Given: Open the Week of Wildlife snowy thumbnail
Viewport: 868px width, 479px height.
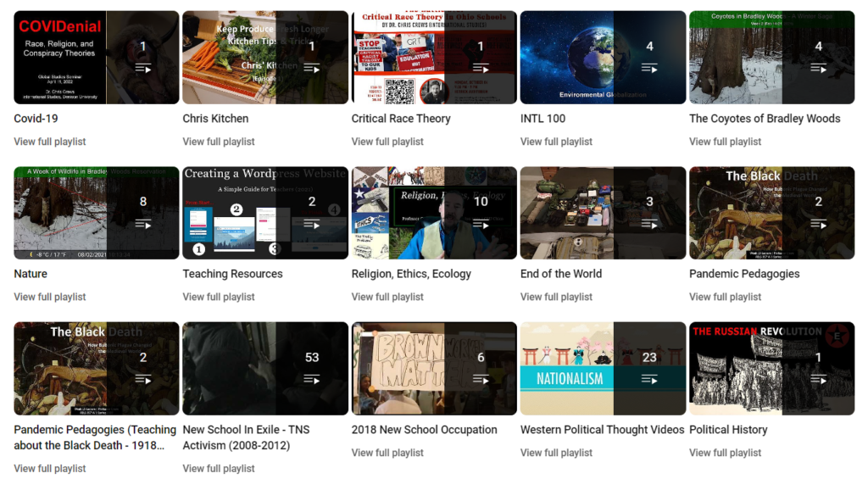Looking at the screenshot, I should tap(97, 213).
